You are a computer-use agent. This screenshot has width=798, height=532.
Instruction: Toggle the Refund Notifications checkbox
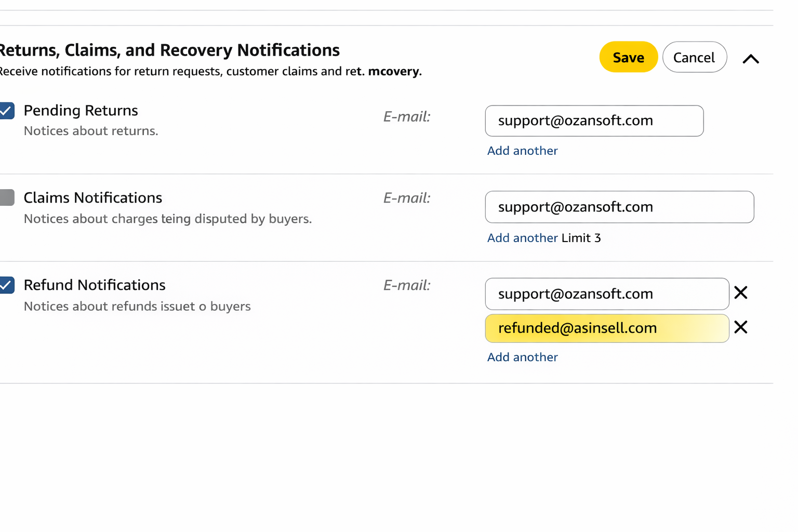tap(7, 285)
